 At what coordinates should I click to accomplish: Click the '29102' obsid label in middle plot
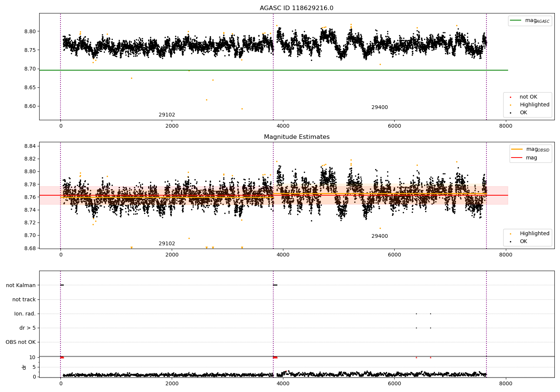coord(167,244)
